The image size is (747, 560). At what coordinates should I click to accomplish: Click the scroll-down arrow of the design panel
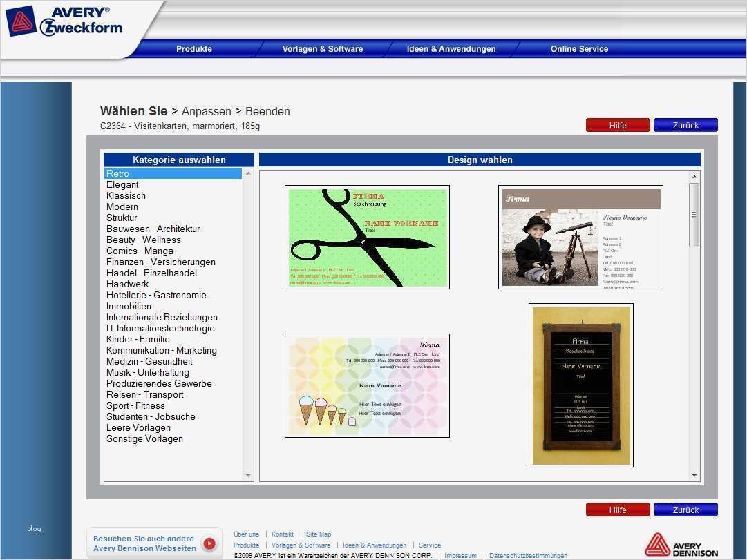click(694, 474)
